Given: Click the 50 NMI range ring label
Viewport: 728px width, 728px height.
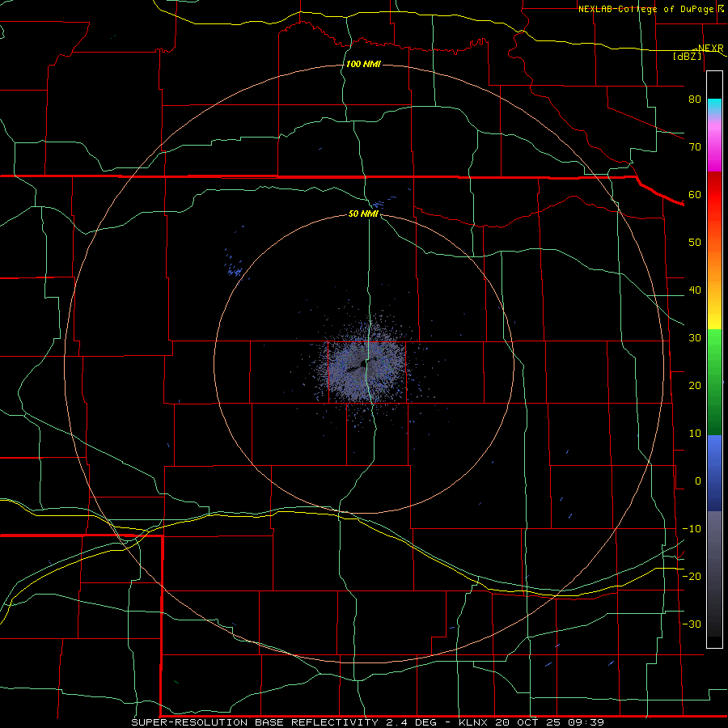Looking at the screenshot, I should (x=363, y=214).
